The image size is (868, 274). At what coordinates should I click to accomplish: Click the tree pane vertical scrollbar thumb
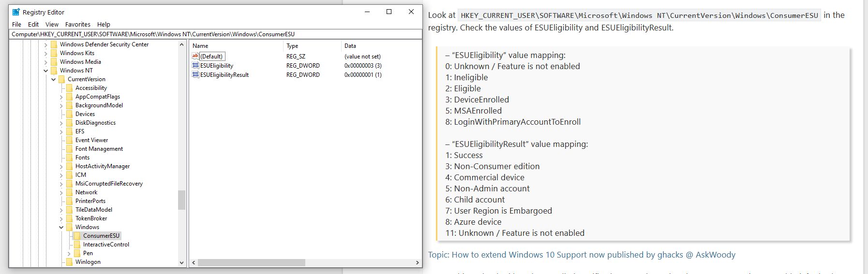tap(182, 200)
